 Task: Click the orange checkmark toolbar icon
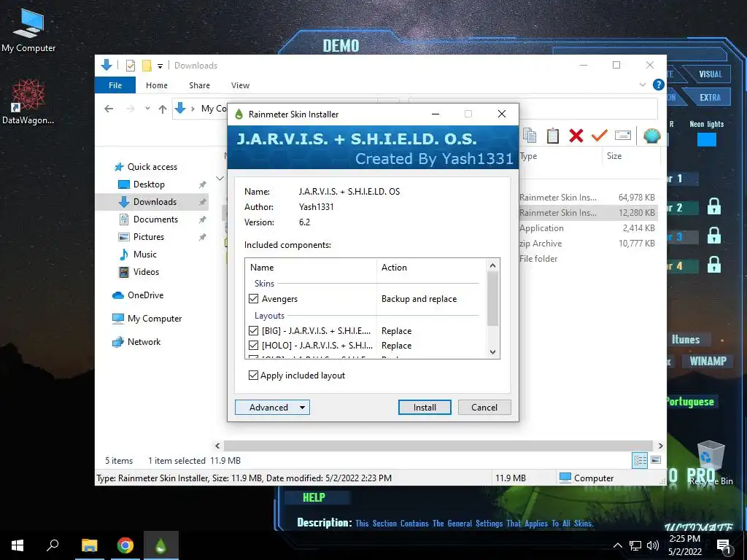click(x=599, y=136)
